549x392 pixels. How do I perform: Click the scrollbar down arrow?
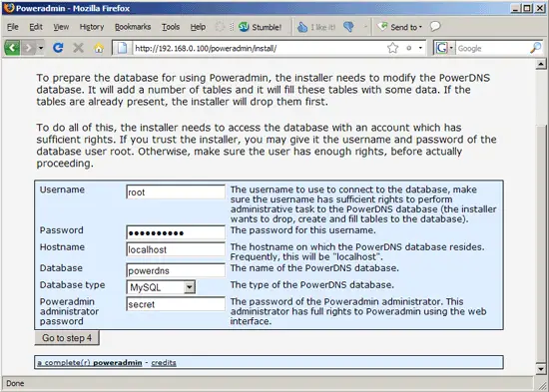pos(541,368)
